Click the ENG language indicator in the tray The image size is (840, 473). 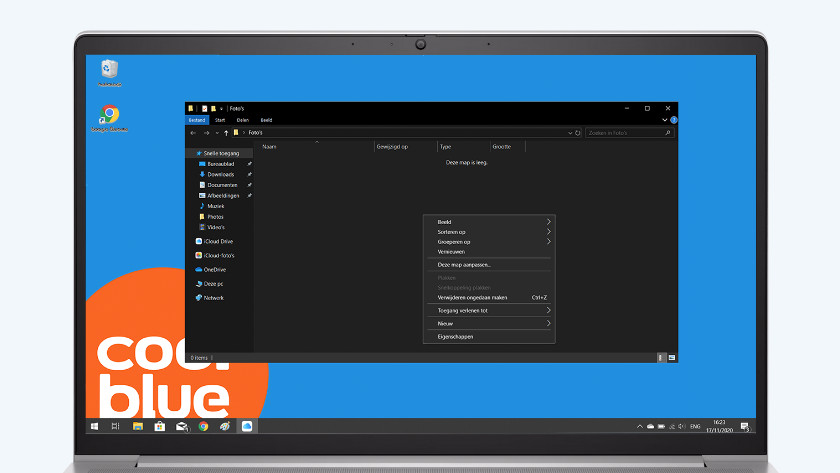[x=695, y=427]
